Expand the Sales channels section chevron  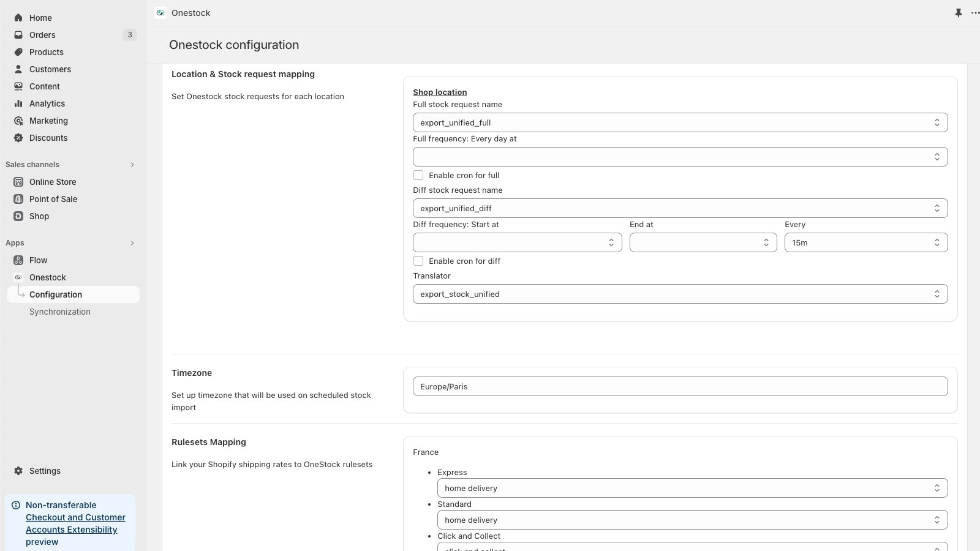[132, 165]
